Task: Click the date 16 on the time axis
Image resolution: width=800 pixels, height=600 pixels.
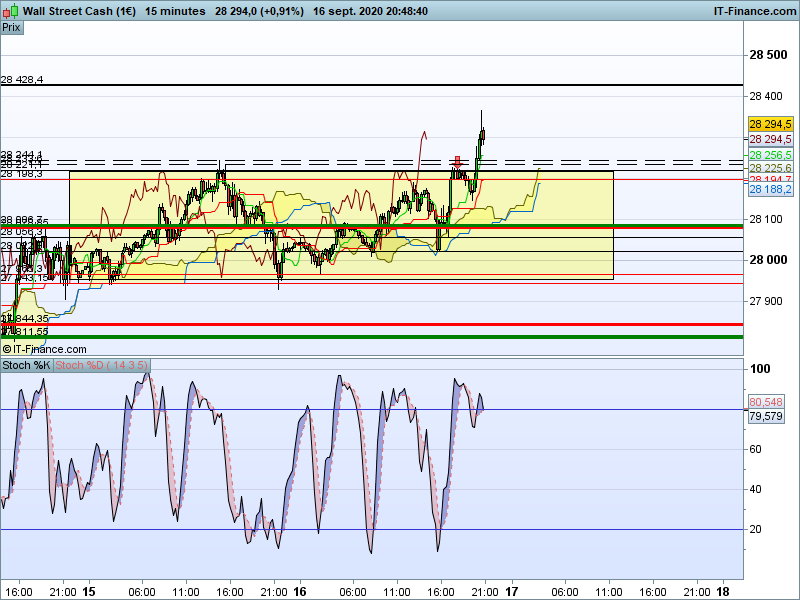Action: pyautogui.click(x=300, y=591)
